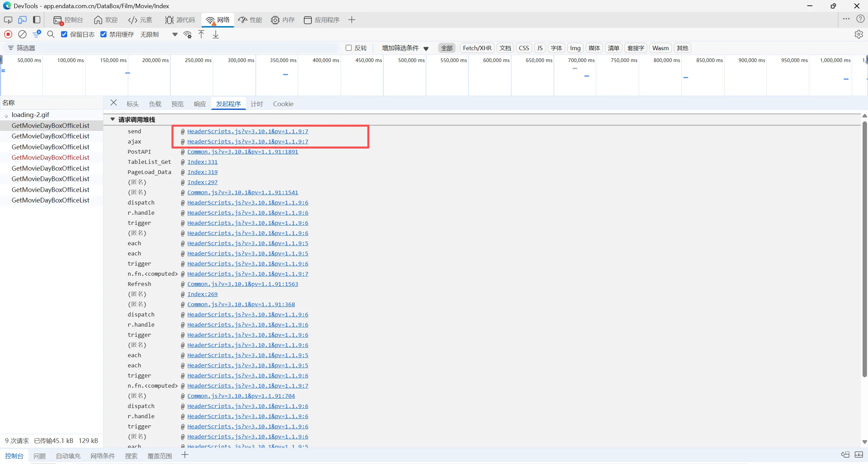Screen dimensions: 868x464
Task: Switch to the 响应 tab
Action: tap(200, 104)
